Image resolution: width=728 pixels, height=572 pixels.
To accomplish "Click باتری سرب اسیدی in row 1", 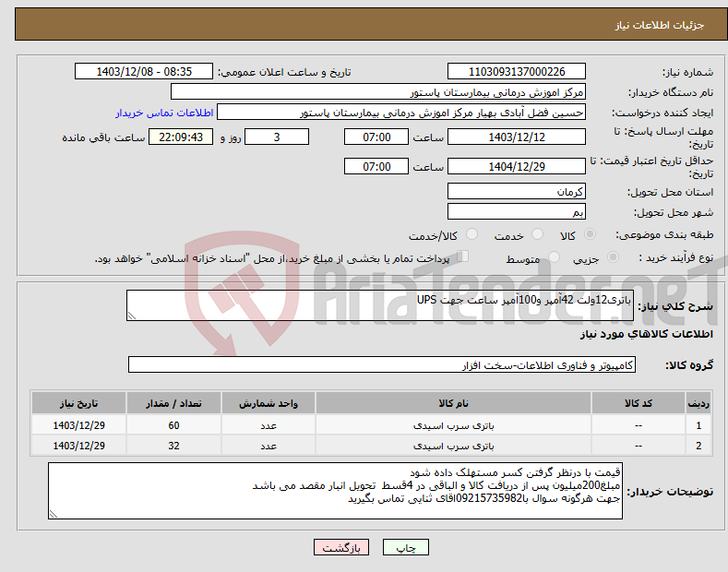I will [453, 425].
